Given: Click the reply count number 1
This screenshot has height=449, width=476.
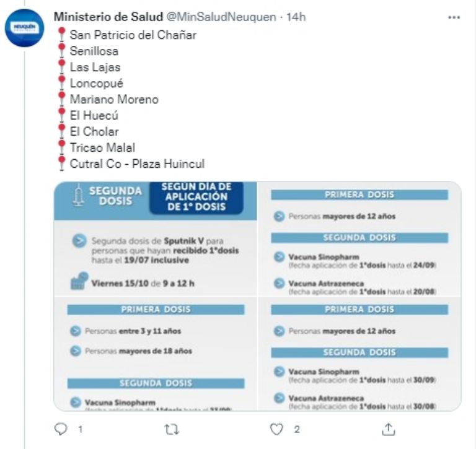Looking at the screenshot, I should 80,429.
